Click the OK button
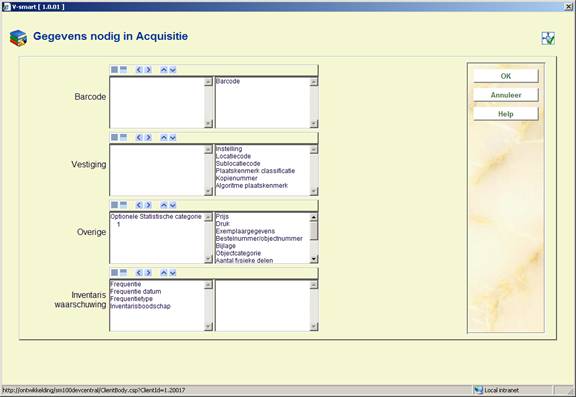 [506, 76]
